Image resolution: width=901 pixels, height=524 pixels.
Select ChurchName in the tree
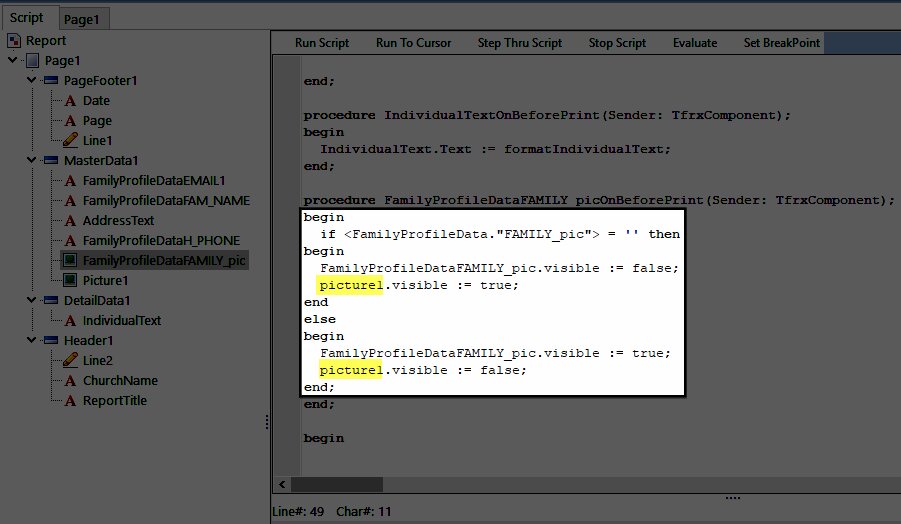120,380
